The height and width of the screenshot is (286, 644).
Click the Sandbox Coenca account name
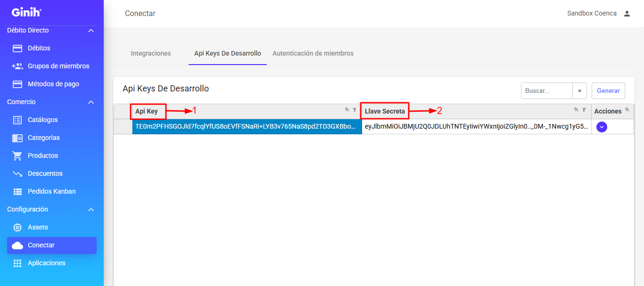click(x=592, y=13)
